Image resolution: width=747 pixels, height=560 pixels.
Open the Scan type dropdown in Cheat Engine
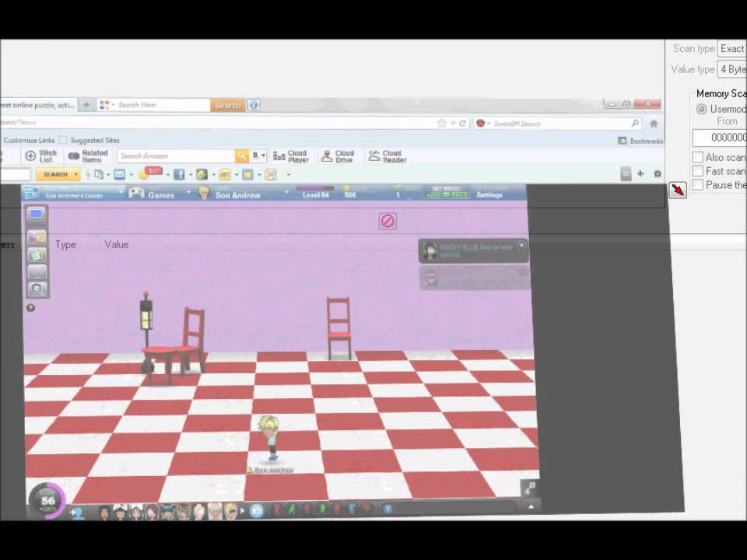[x=732, y=48]
